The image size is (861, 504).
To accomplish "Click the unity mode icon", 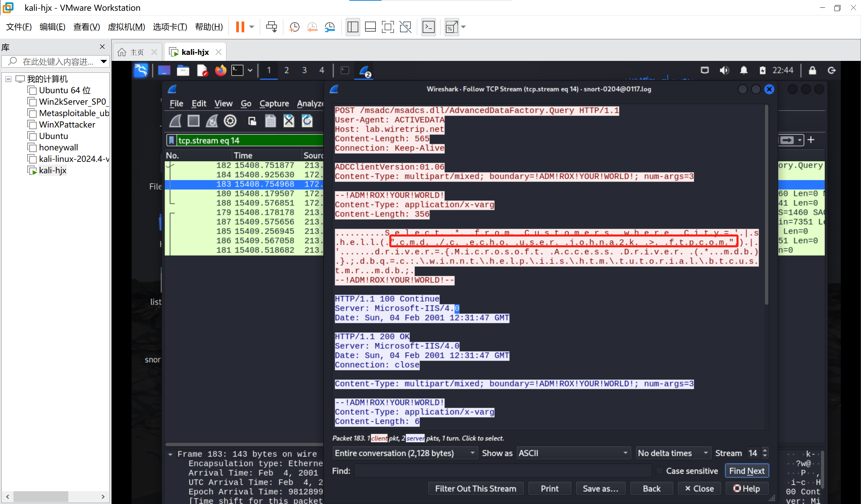I will pyautogui.click(x=405, y=27).
